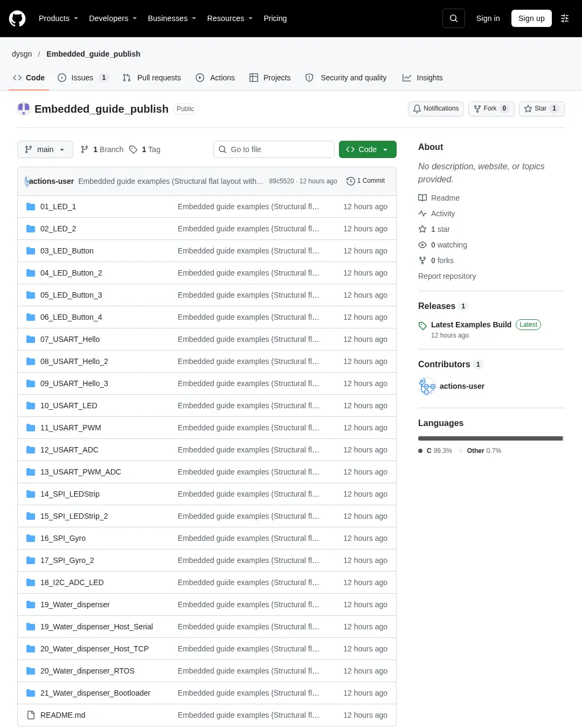Open the Actions tab
582x728 pixels.
(x=216, y=78)
